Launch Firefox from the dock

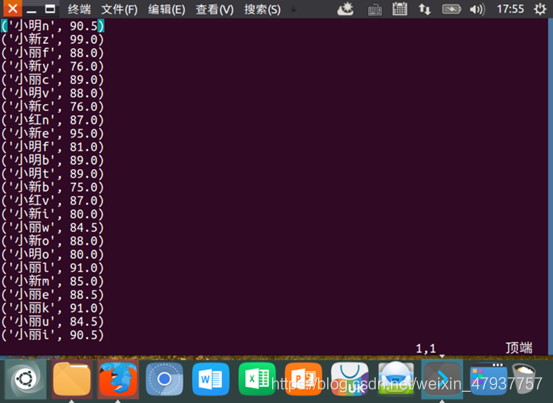(x=118, y=379)
